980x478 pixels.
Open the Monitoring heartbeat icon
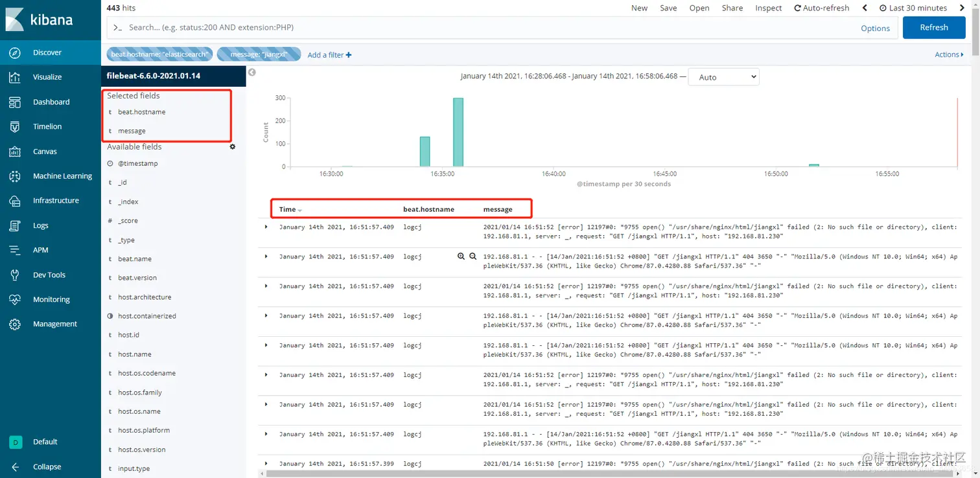(x=15, y=300)
